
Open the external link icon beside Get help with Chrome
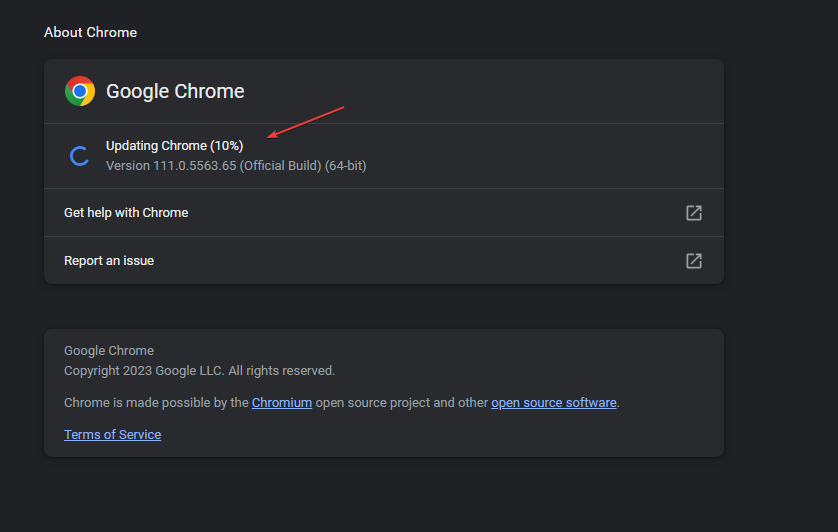pos(694,213)
